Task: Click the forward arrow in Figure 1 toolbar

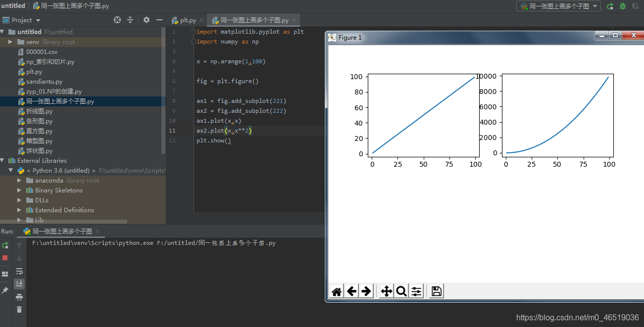Action: click(x=366, y=291)
